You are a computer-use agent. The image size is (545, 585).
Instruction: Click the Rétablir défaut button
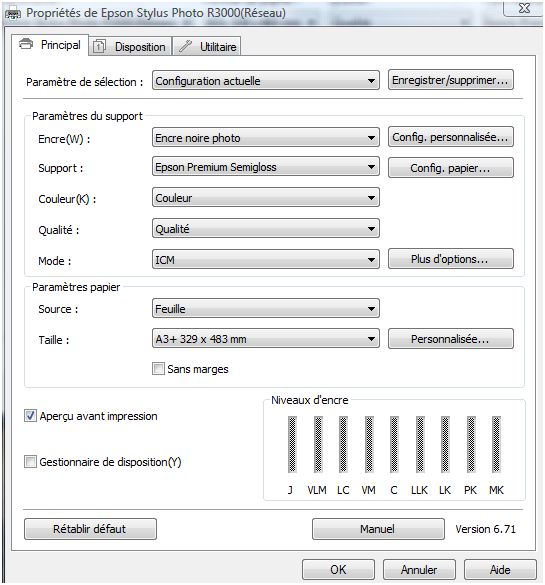coord(90,529)
